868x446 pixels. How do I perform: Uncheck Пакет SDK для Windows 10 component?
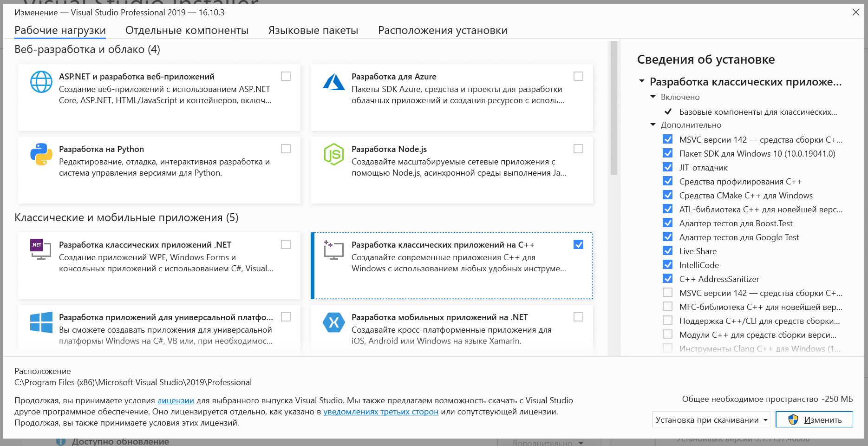click(x=668, y=153)
